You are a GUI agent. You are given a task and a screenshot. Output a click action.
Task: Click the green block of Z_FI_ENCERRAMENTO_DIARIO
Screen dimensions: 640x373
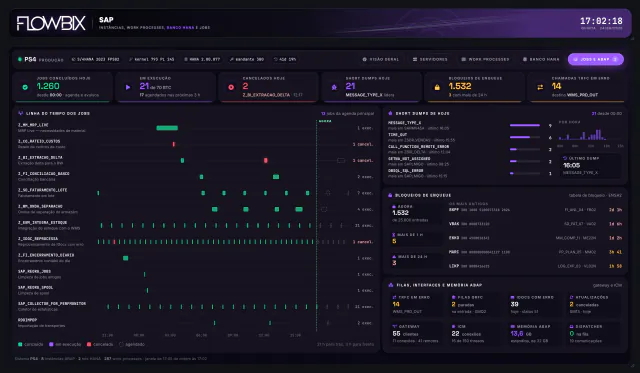[126, 258]
